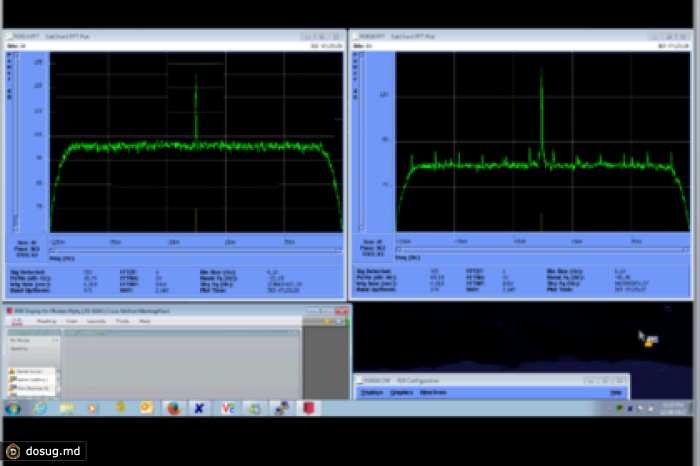Click right arrow of left plot's scrollbar
This screenshot has width=700, height=466.
coord(339,250)
